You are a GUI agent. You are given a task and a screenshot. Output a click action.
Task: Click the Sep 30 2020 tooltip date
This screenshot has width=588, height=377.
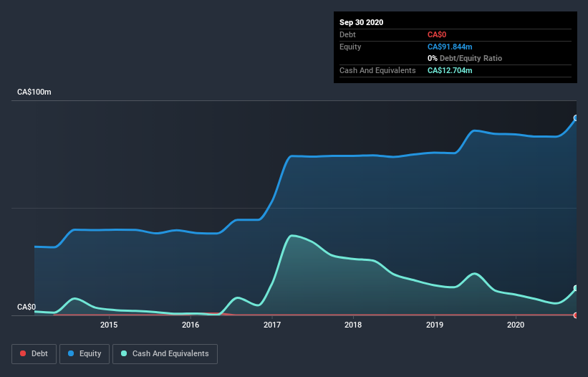[362, 22]
